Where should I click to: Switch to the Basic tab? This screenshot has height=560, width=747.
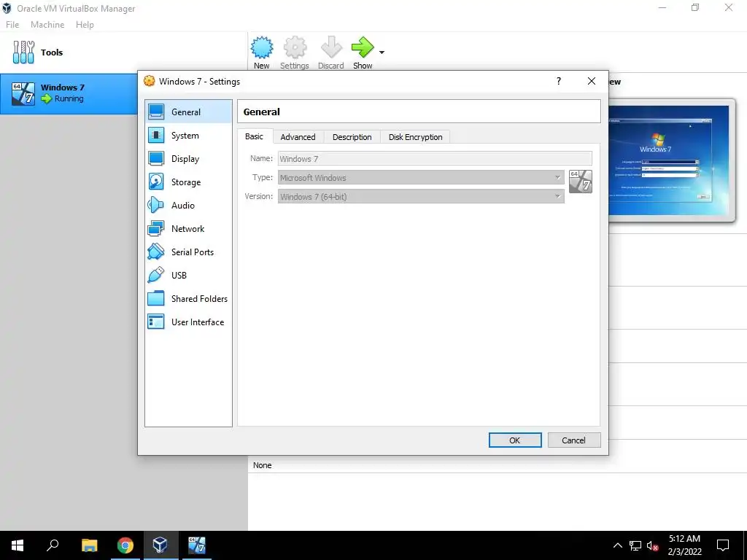254,136
